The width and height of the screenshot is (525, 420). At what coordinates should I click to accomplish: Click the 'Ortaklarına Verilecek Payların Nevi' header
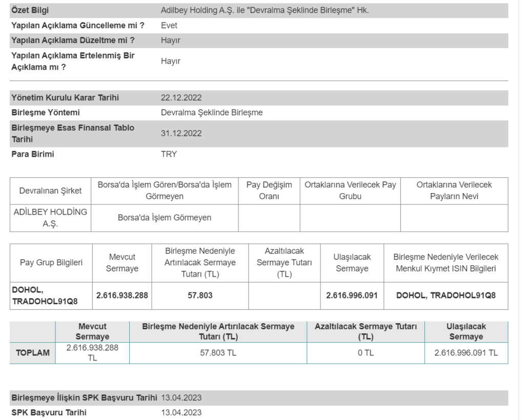[x=454, y=191]
